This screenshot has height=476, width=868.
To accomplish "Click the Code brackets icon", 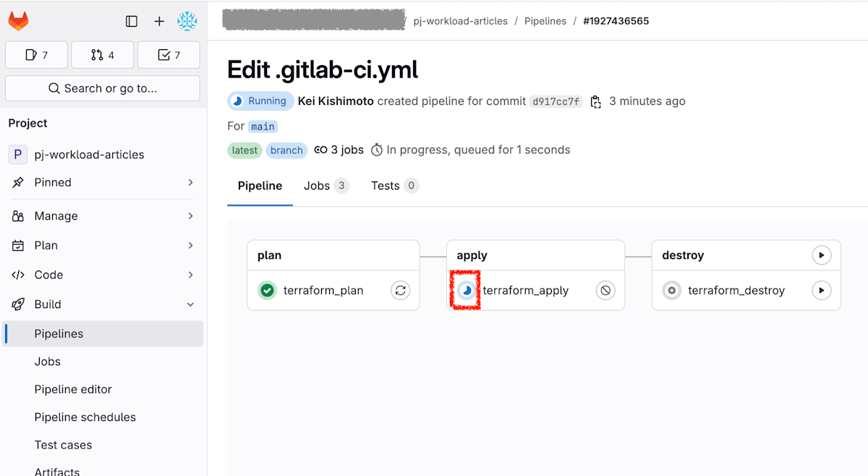I will point(18,275).
